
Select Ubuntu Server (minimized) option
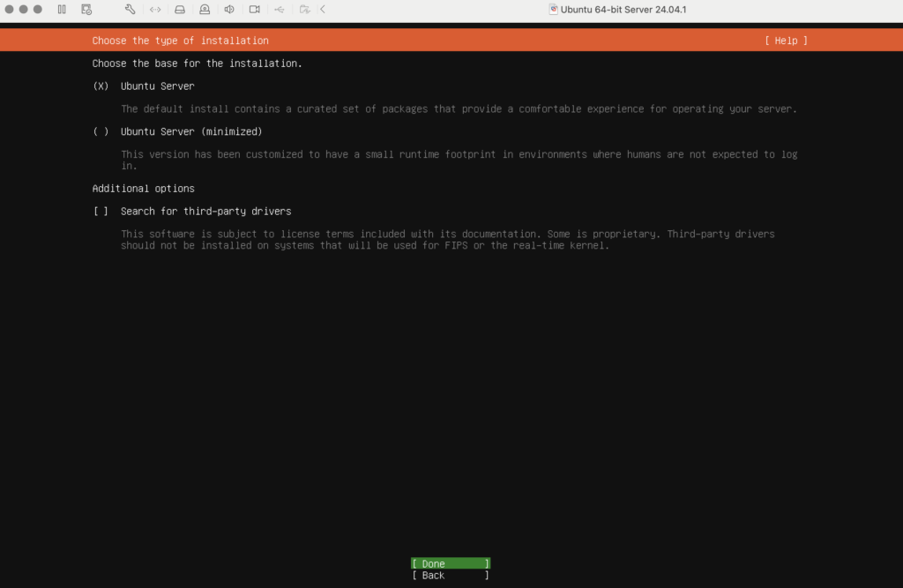pyautogui.click(x=101, y=132)
